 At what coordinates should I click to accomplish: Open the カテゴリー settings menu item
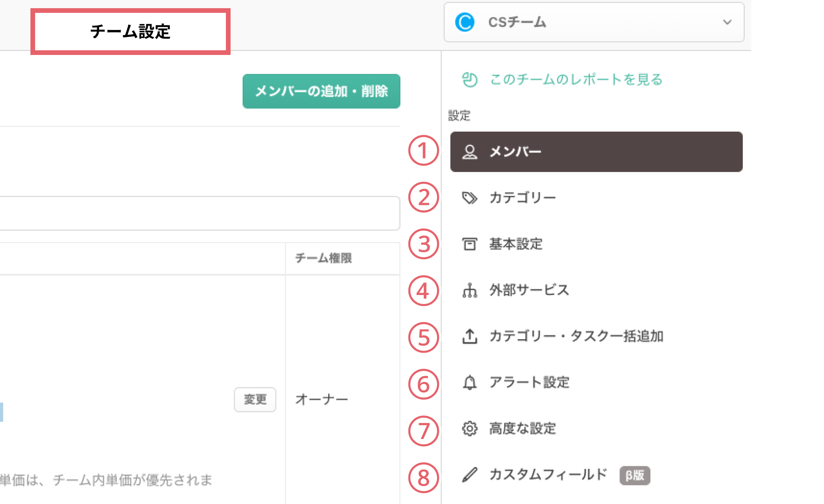pos(523,198)
